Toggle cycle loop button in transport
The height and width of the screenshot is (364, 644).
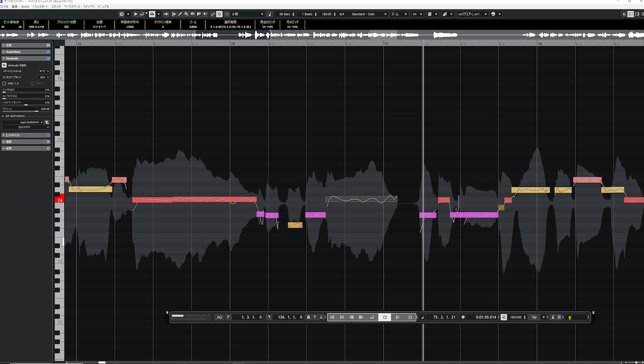(372, 317)
